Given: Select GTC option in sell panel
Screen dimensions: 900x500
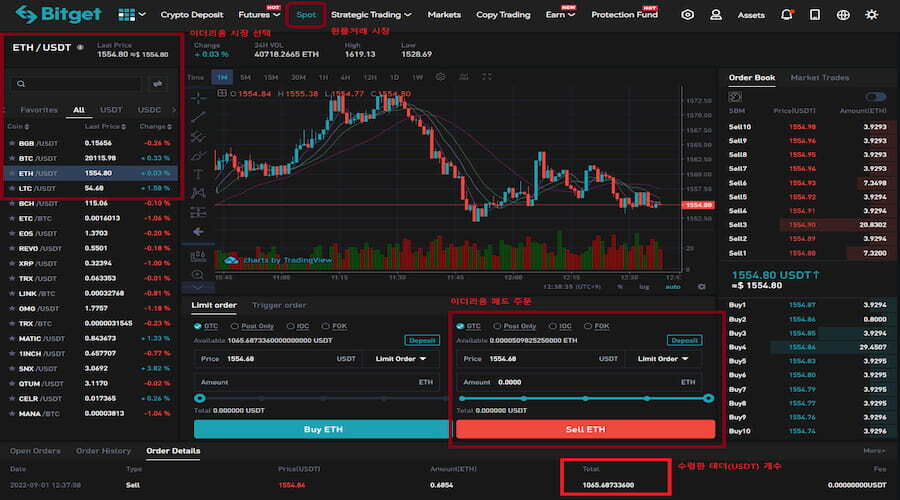Looking at the screenshot, I should tap(468, 326).
